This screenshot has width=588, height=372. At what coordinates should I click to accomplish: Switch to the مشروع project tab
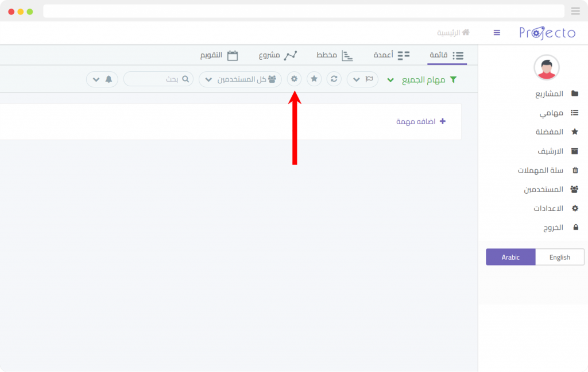tap(278, 56)
